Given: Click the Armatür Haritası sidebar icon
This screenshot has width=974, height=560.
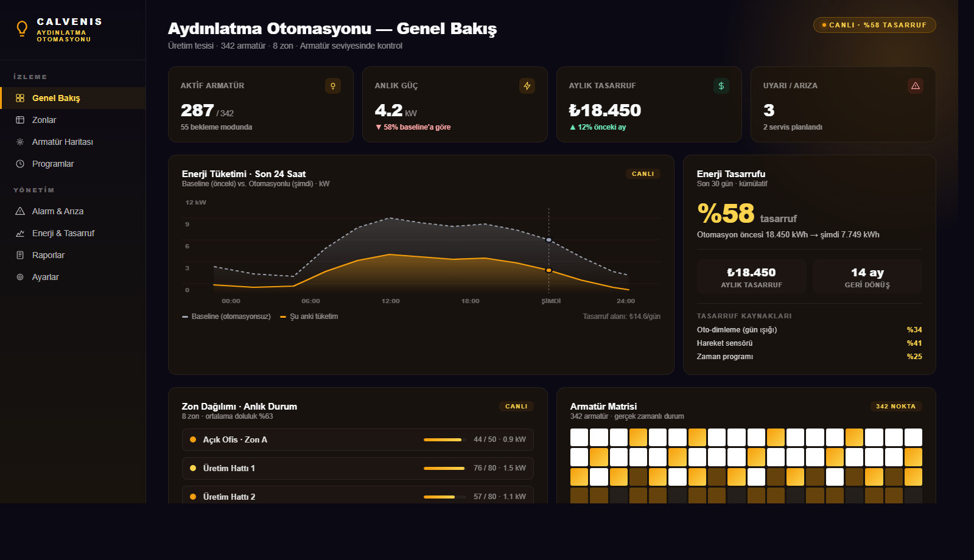Looking at the screenshot, I should click(x=20, y=142).
